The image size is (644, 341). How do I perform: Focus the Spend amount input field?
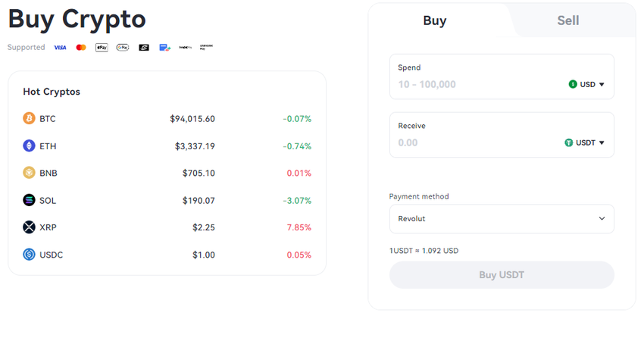pos(477,84)
